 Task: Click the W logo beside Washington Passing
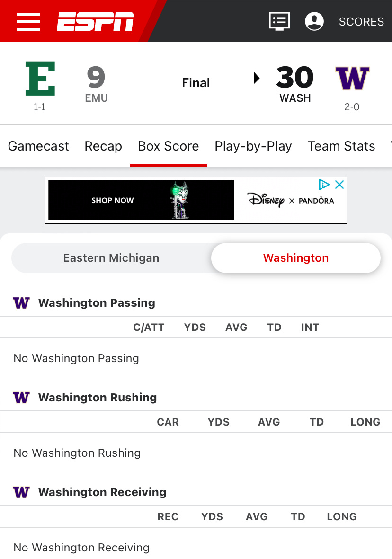coord(21,303)
